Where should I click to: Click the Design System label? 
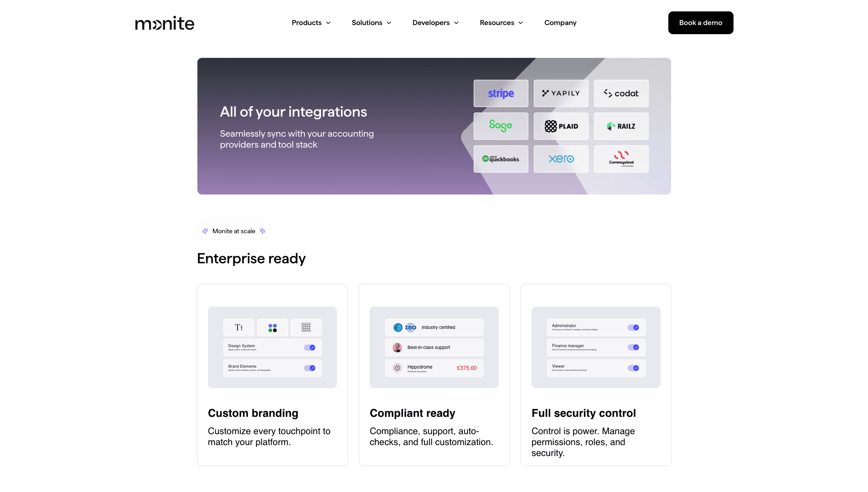coord(242,346)
